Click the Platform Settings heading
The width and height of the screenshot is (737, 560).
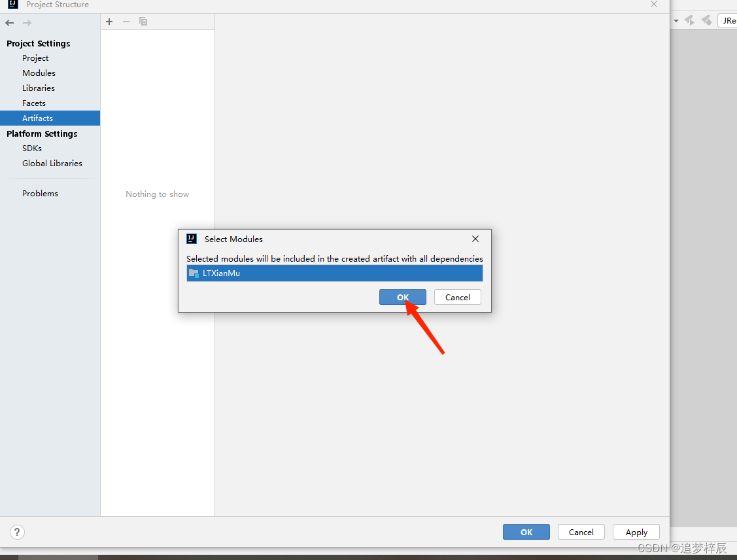coord(42,133)
